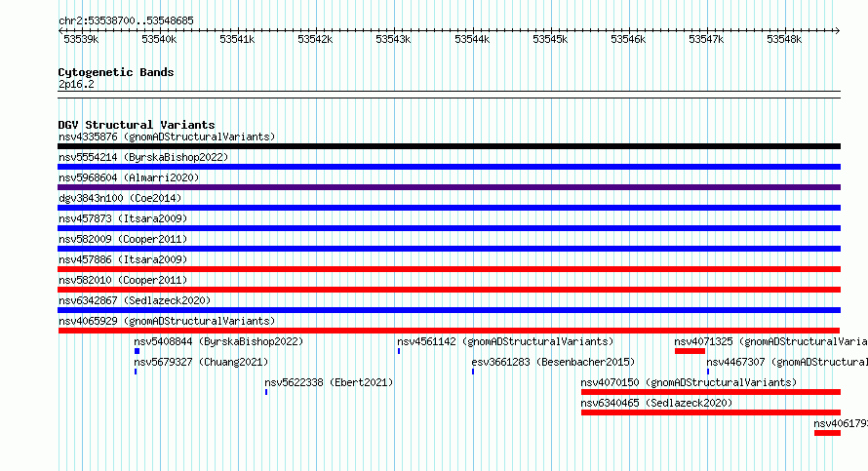Image resolution: width=868 pixels, height=471 pixels.
Task: Open nsv457886 (Itsara2009) label
Action: coord(123,259)
